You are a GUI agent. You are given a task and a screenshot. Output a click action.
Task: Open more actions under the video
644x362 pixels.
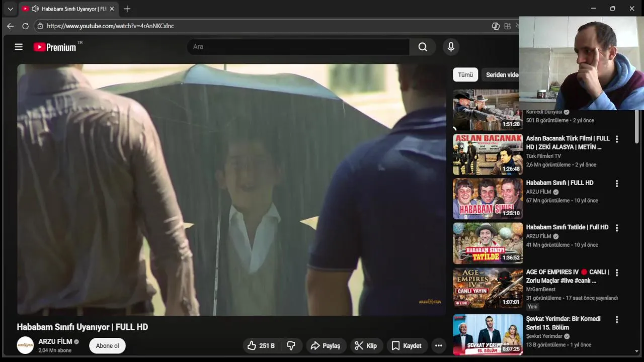pos(439,345)
